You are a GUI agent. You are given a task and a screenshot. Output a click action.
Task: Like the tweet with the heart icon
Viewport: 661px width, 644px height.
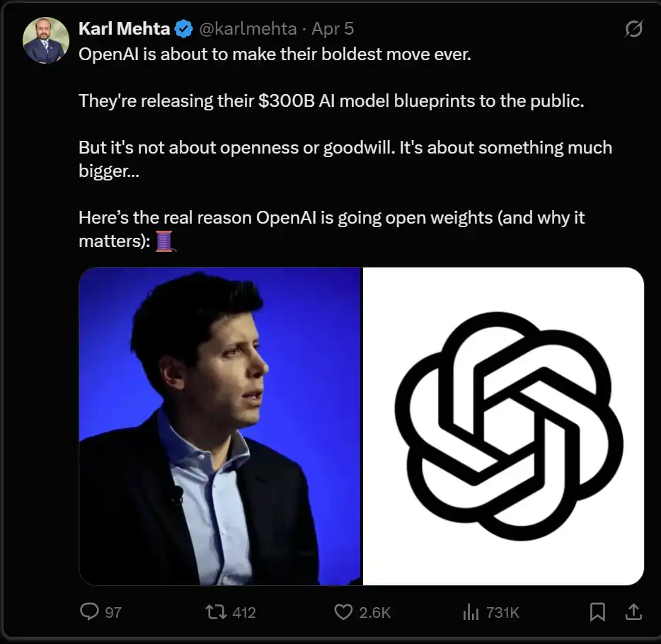point(343,611)
